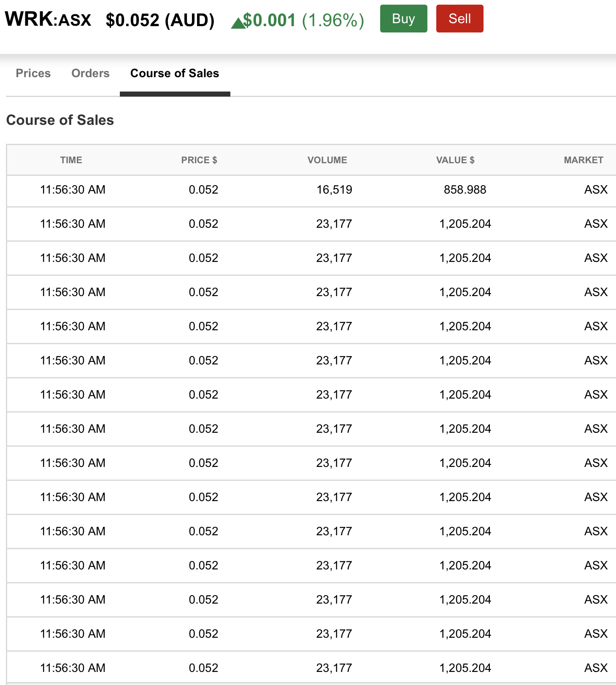
Task: Switch to the Prices tab
Action: (33, 73)
